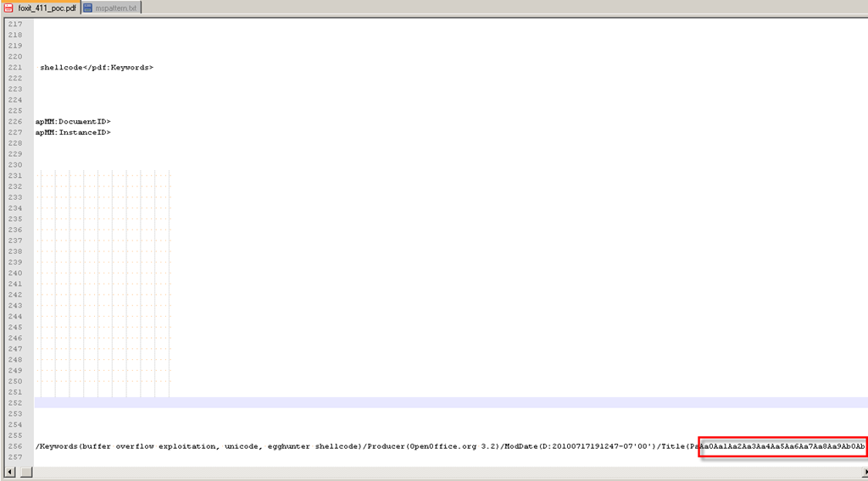868x481 pixels.
Task: Click line number 256 in the margin
Action: click(x=14, y=446)
